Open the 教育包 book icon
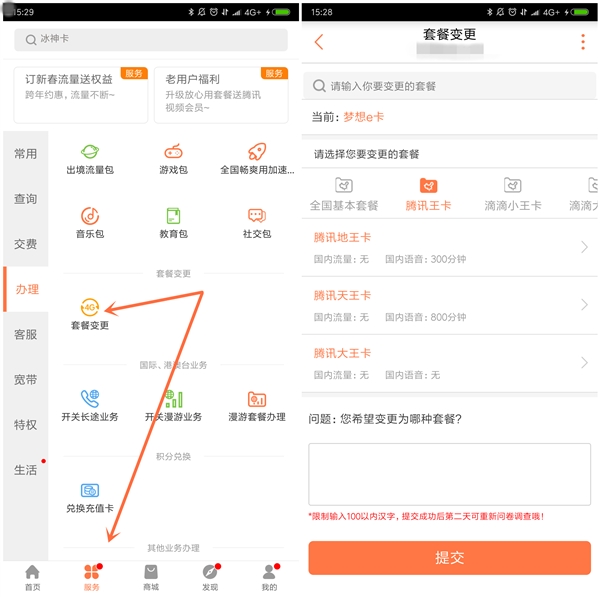This screenshot has height=597, width=600. pyautogui.click(x=173, y=216)
